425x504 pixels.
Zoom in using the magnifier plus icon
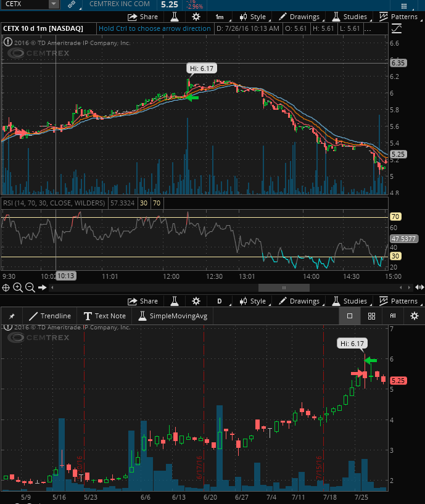point(18,287)
